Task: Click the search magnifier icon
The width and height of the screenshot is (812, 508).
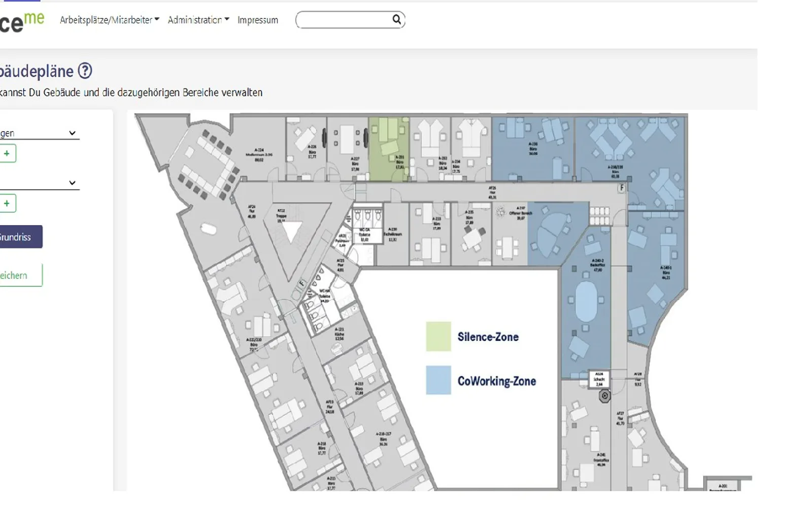Action: pyautogui.click(x=397, y=19)
